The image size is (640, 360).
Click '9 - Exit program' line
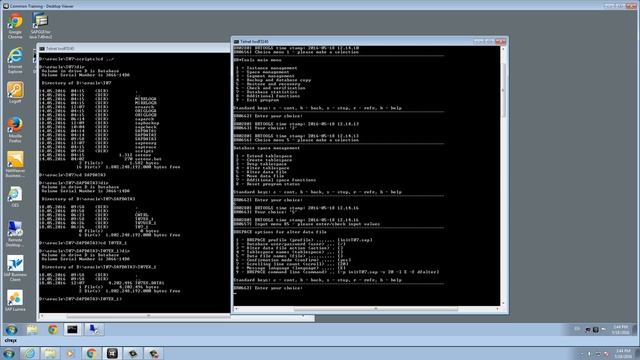click(257, 100)
